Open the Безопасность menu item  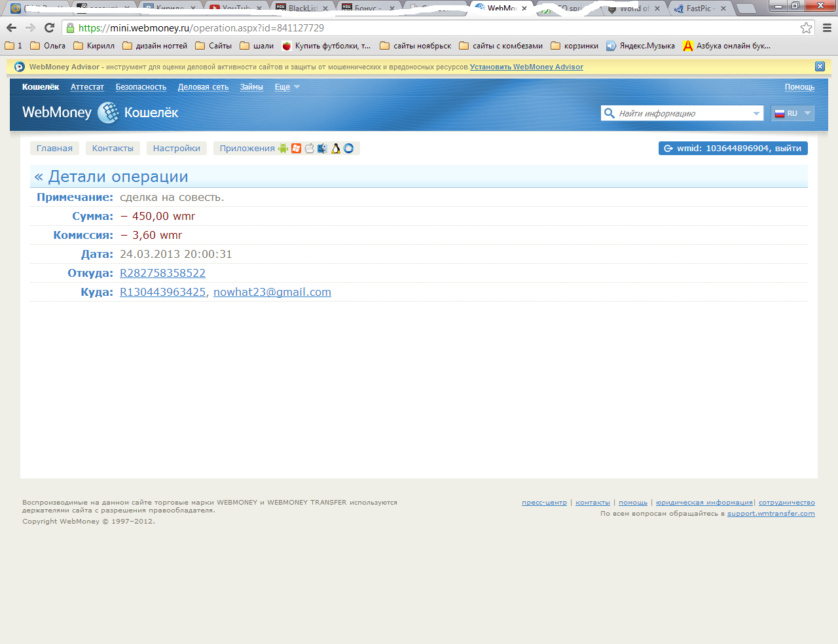[x=141, y=87]
